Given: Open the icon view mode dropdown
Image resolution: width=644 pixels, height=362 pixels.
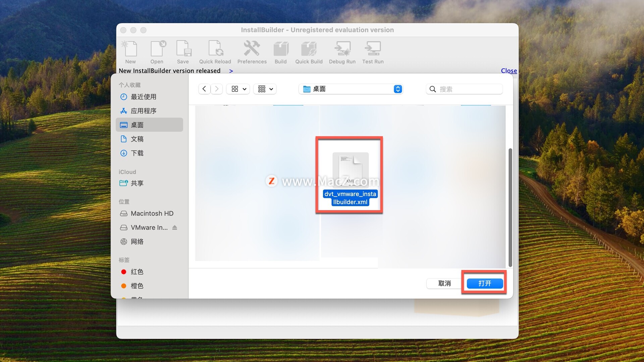Looking at the screenshot, I should point(238,89).
